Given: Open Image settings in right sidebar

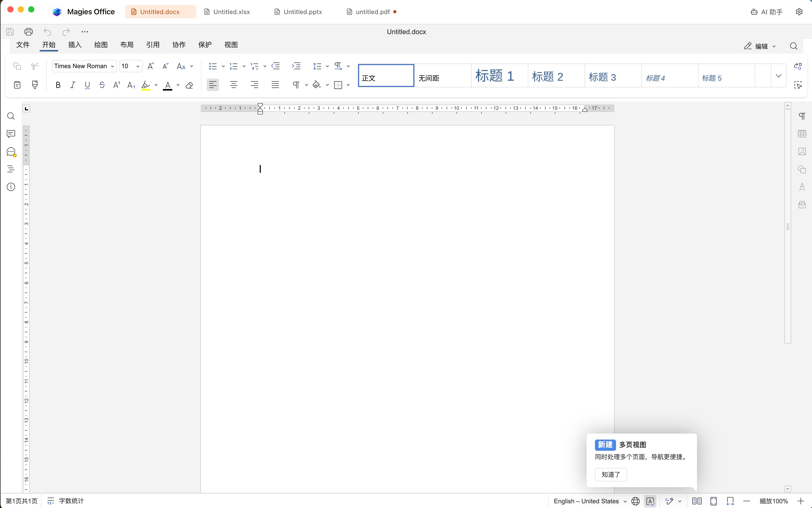Looking at the screenshot, I should click(x=802, y=151).
